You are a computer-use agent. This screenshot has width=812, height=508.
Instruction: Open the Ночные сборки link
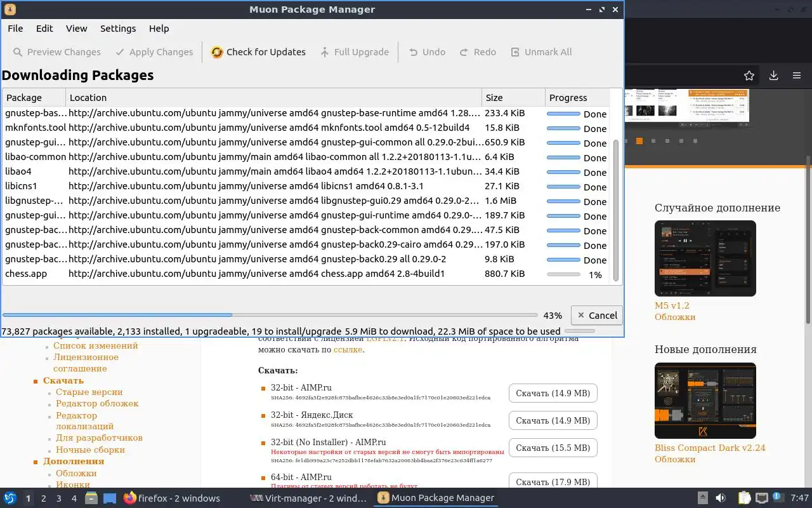pyautogui.click(x=90, y=450)
